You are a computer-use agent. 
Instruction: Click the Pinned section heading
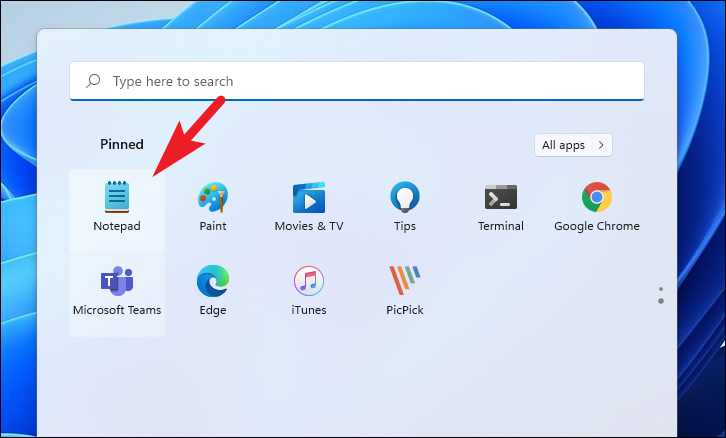click(x=122, y=144)
